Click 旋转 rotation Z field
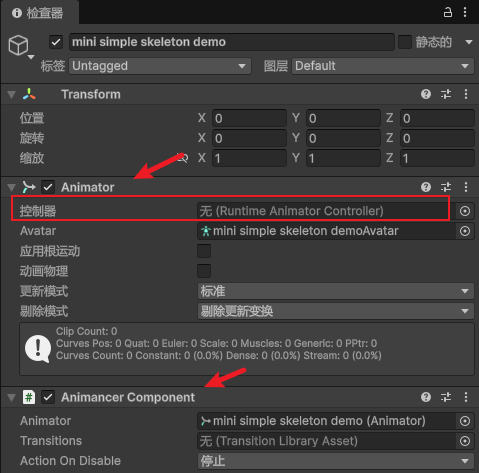The width and height of the screenshot is (479, 473). pos(437,138)
